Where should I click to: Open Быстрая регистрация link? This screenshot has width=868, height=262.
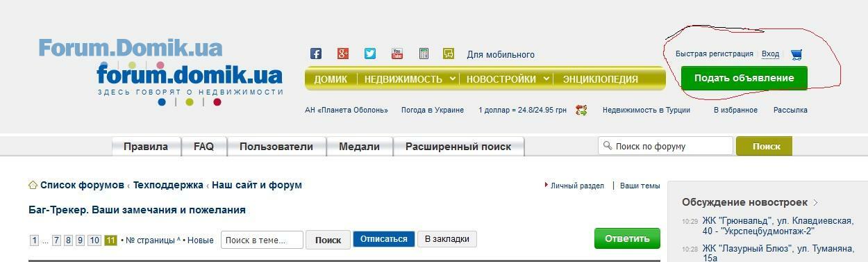pos(714,54)
